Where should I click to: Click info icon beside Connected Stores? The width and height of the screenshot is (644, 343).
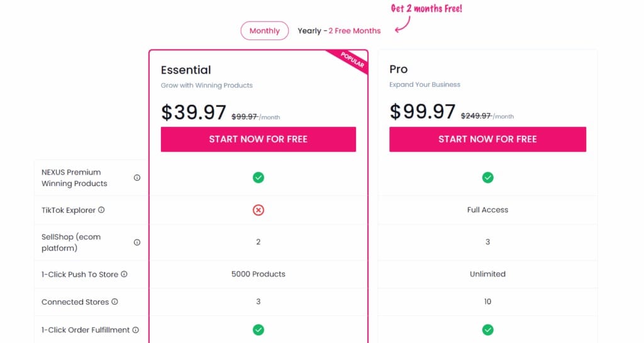tap(114, 302)
